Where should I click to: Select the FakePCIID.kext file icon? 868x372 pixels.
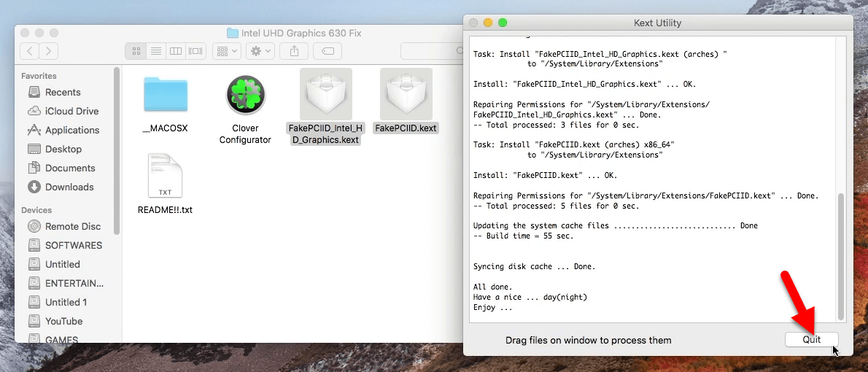(406, 94)
